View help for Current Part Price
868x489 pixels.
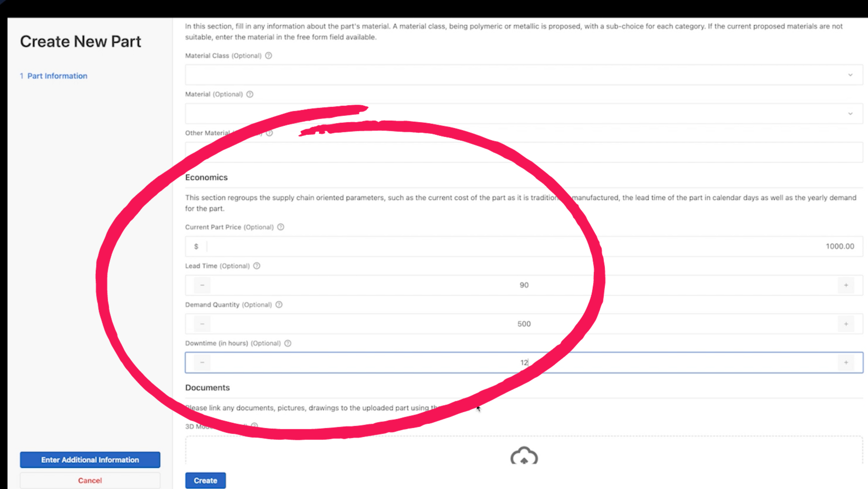(281, 227)
